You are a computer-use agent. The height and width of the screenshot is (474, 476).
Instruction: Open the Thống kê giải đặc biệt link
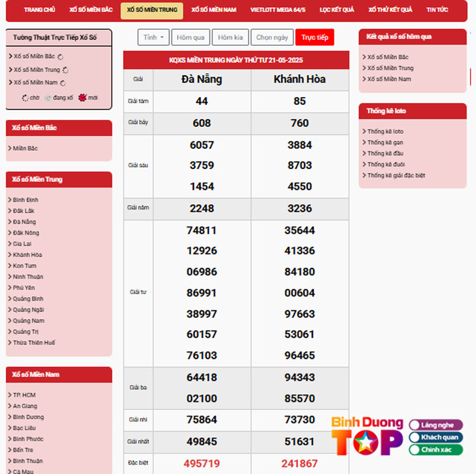tap(396, 176)
